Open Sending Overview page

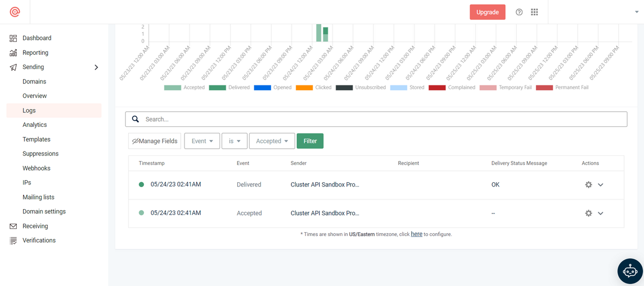(x=35, y=96)
